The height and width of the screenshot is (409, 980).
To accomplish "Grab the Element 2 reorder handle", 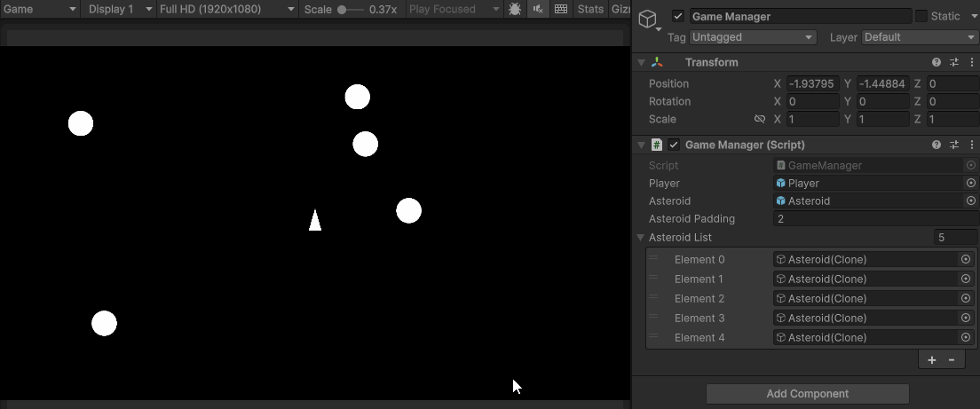I will coord(653,296).
